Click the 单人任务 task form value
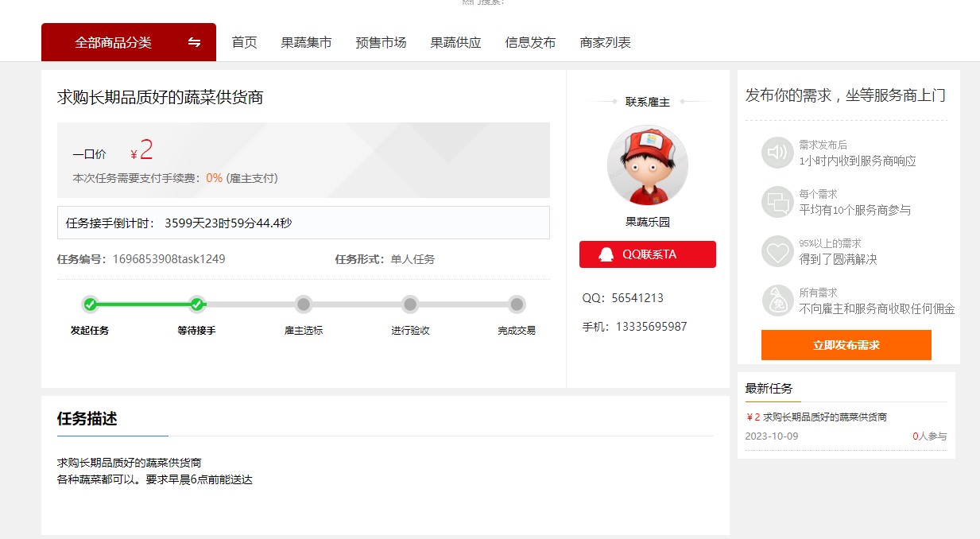This screenshot has width=980, height=539. (x=413, y=259)
